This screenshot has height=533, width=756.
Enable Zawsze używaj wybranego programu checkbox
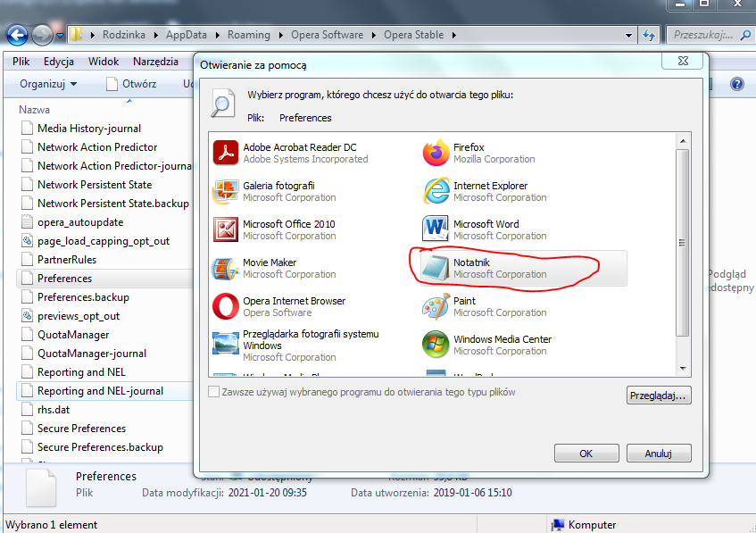point(213,391)
